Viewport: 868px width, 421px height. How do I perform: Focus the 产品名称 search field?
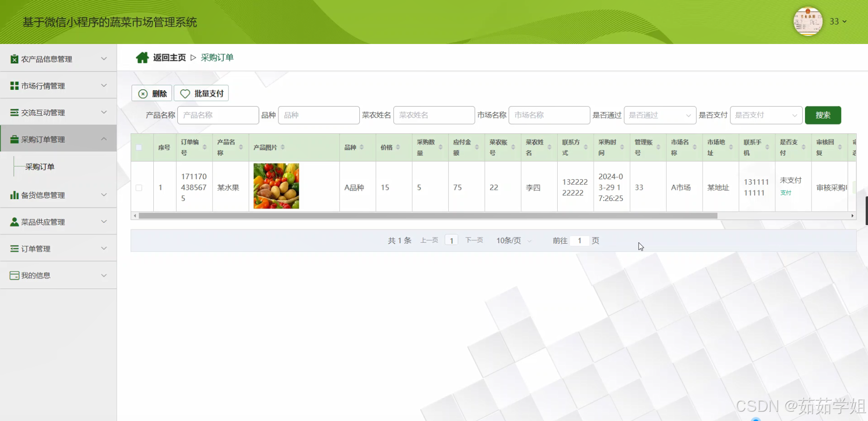(x=218, y=115)
